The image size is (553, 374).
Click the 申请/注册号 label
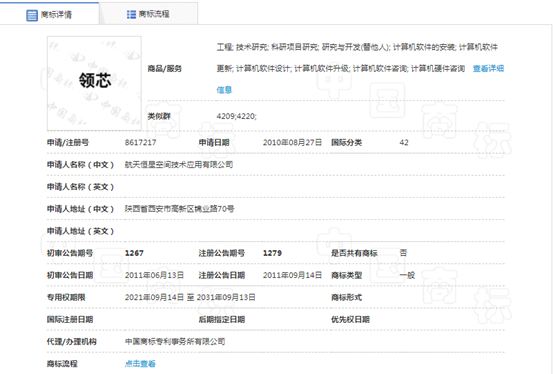[x=68, y=143]
